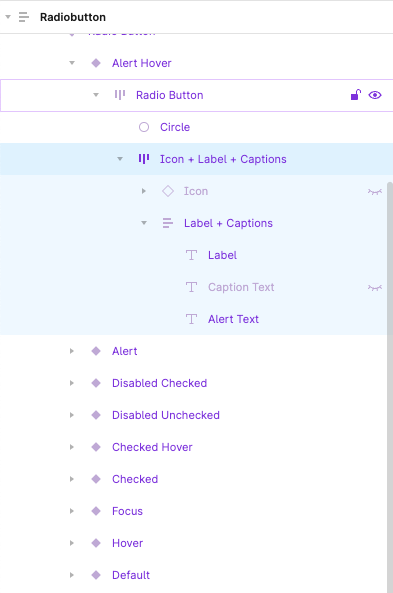Collapse Icon + Label + Captions group
Screen dimensions: 393x593
click(x=120, y=159)
